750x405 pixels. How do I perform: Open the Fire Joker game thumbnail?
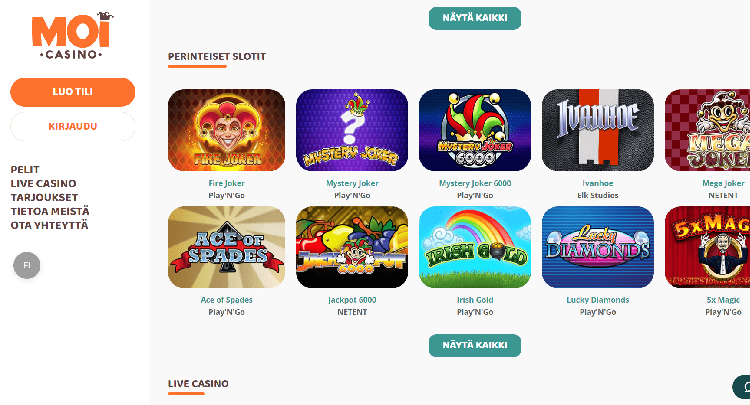coord(226,130)
